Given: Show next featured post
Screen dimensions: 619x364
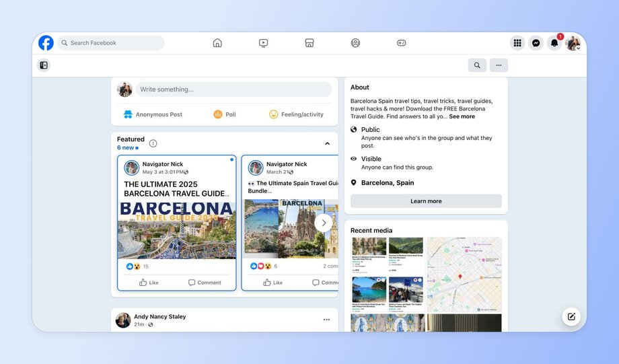Looking at the screenshot, I should (324, 223).
